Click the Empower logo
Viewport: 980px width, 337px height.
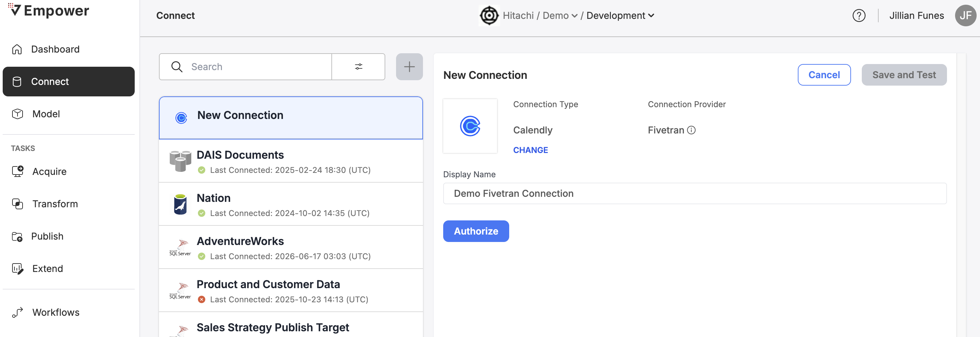48,10
